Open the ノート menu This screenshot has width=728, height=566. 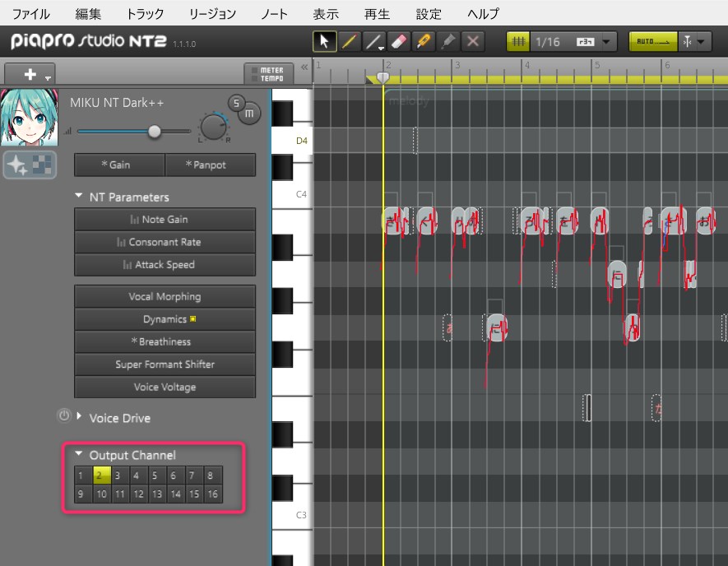click(x=274, y=14)
